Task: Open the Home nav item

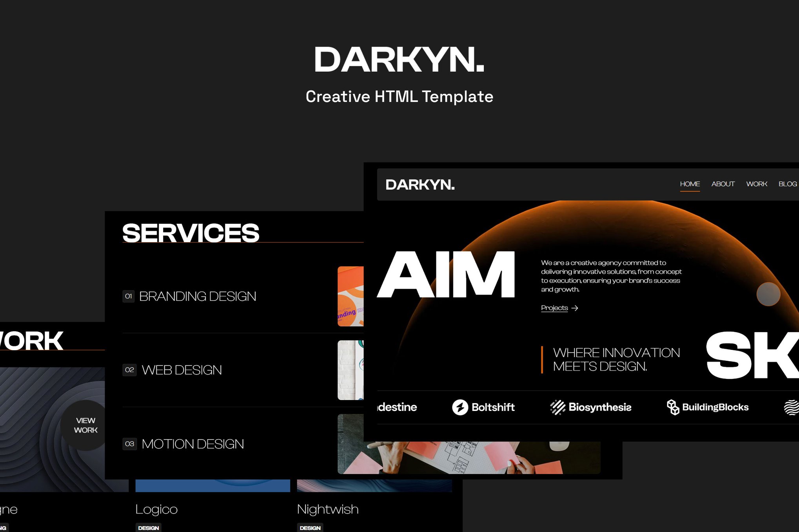Action: pyautogui.click(x=690, y=184)
